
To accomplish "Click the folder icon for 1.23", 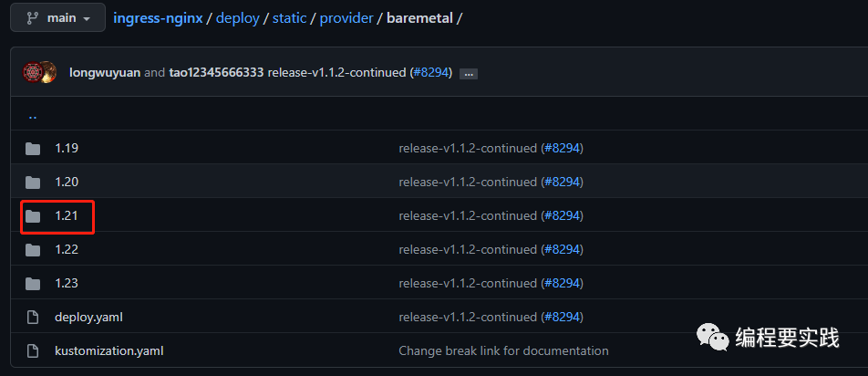I will click(33, 284).
